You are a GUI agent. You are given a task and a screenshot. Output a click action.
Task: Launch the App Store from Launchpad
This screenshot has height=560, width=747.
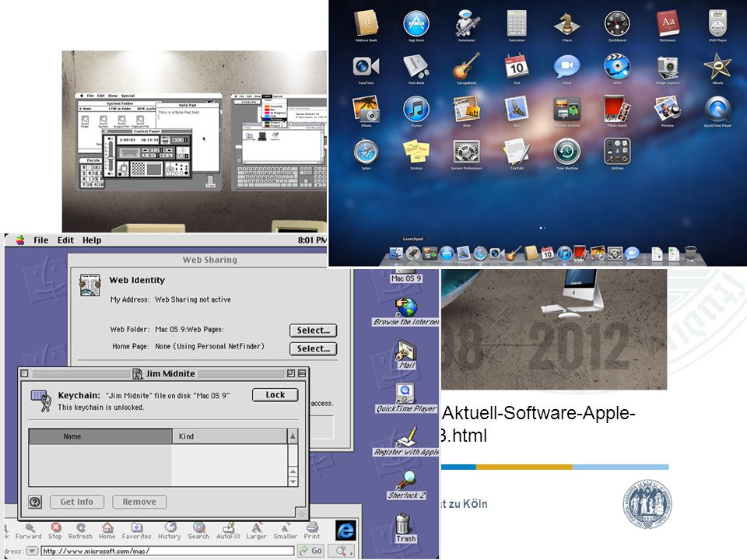coord(416,24)
